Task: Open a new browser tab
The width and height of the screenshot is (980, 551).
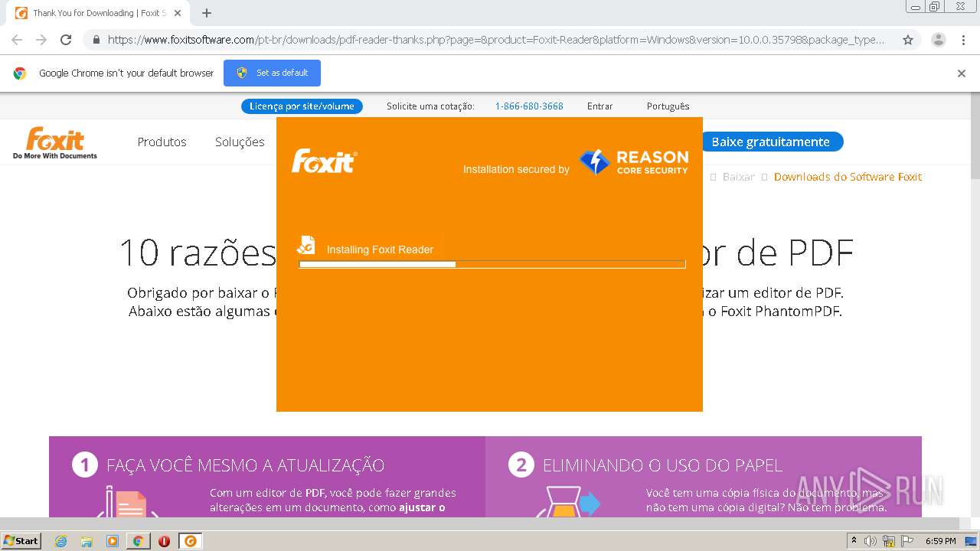Action: (x=207, y=13)
